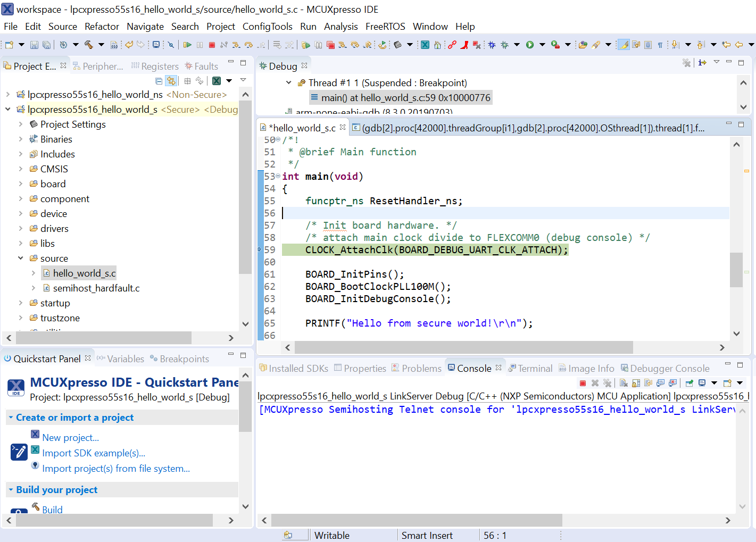Click the Step Over debug icon
The height and width of the screenshot is (542, 756).
pyautogui.click(x=248, y=45)
